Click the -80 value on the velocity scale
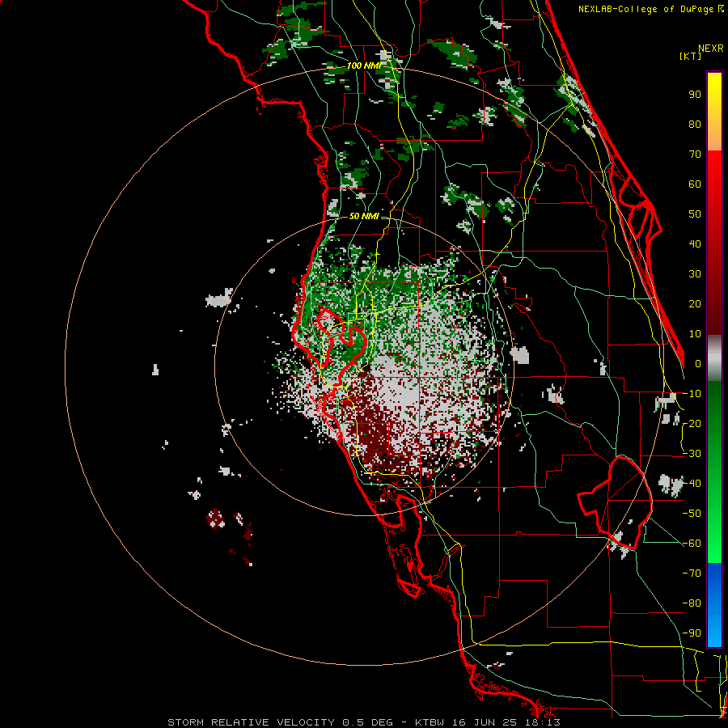 [x=692, y=603]
